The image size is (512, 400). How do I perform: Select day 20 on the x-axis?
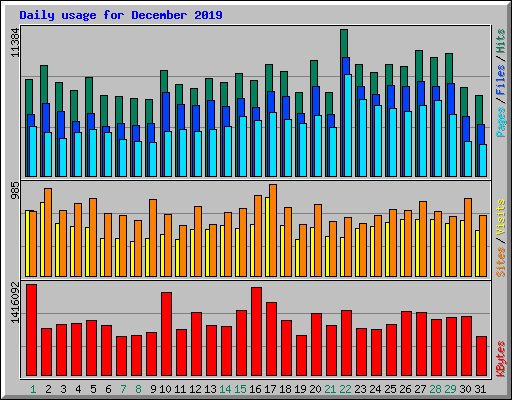pyautogui.click(x=315, y=389)
